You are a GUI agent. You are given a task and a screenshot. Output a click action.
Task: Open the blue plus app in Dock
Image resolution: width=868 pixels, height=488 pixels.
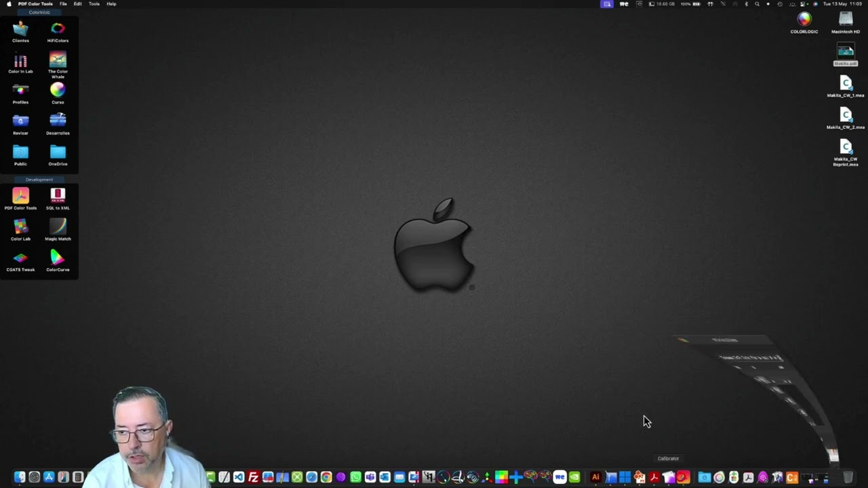tap(516, 477)
